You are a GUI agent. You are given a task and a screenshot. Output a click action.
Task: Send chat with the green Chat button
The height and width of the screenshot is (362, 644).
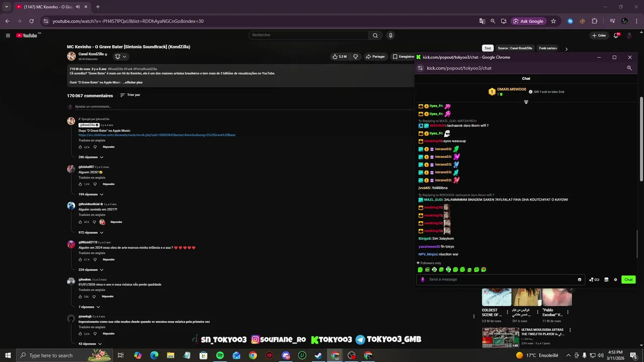[628, 280]
